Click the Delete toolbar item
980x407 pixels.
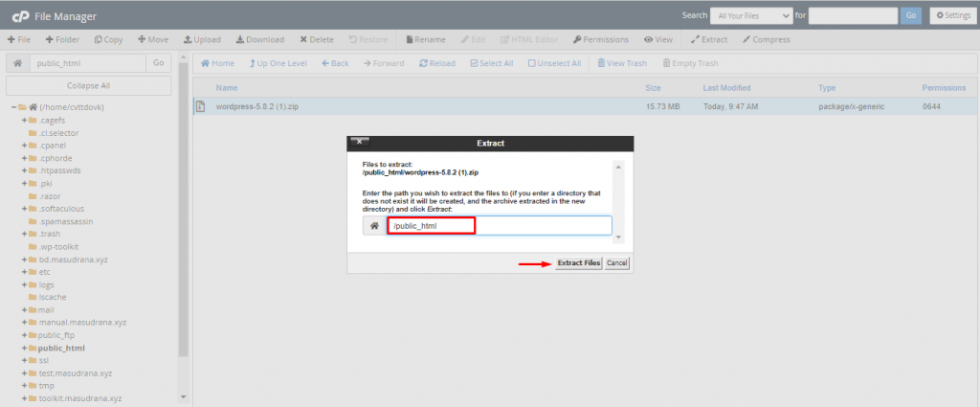[x=316, y=39]
